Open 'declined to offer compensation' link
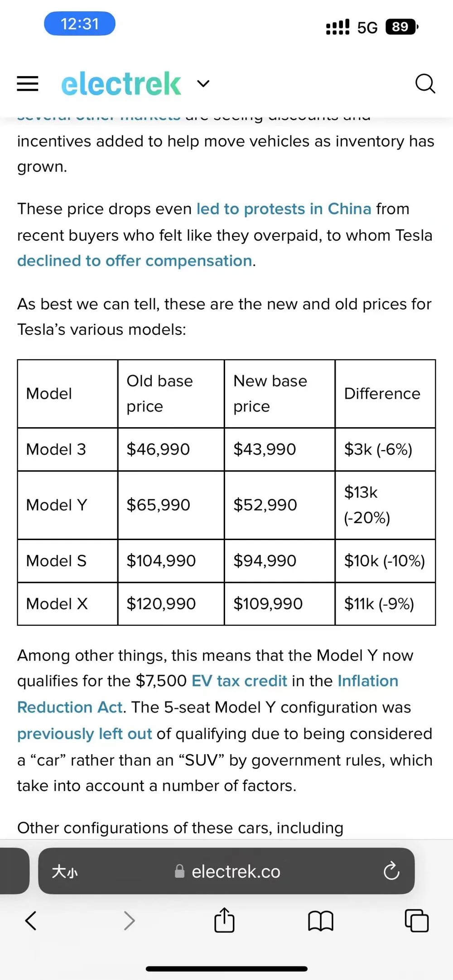This screenshot has height=980, width=453. 135,261
